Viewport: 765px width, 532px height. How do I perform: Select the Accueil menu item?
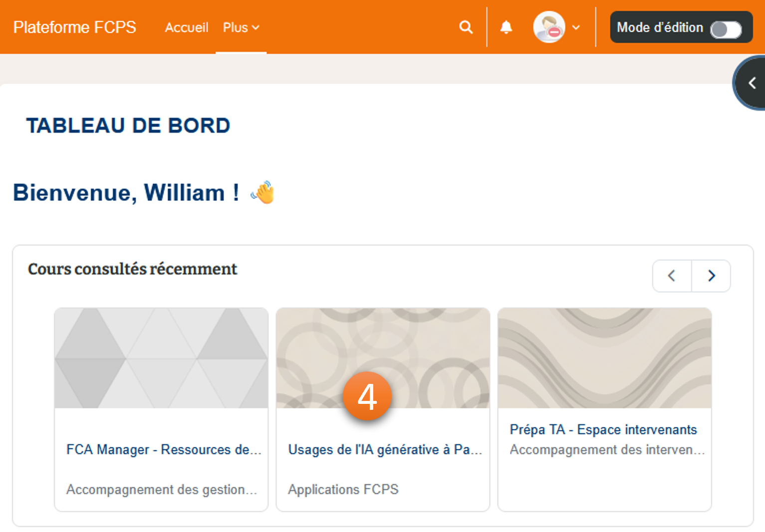[186, 27]
